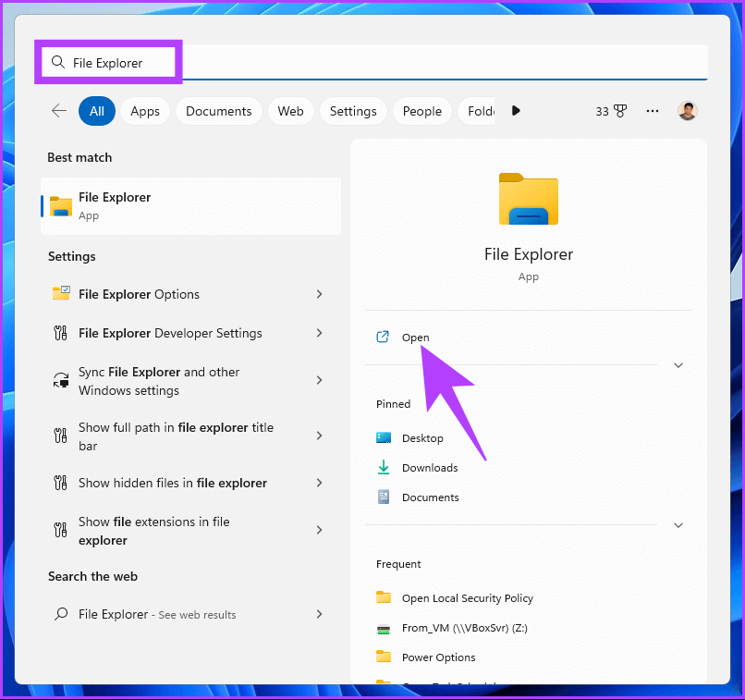Image resolution: width=745 pixels, height=700 pixels.
Task: Click the Documents pinned icon
Action: (x=384, y=497)
